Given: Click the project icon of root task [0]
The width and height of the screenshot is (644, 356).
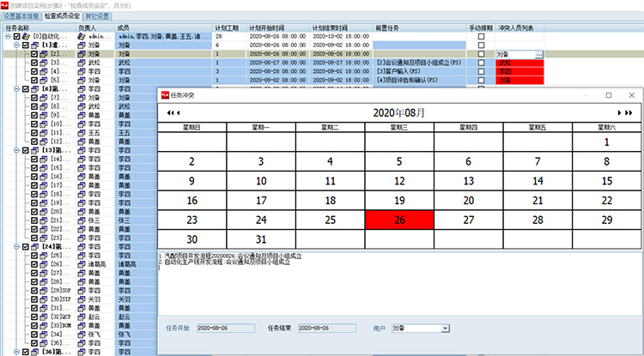Looking at the screenshot, I should tap(25, 37).
